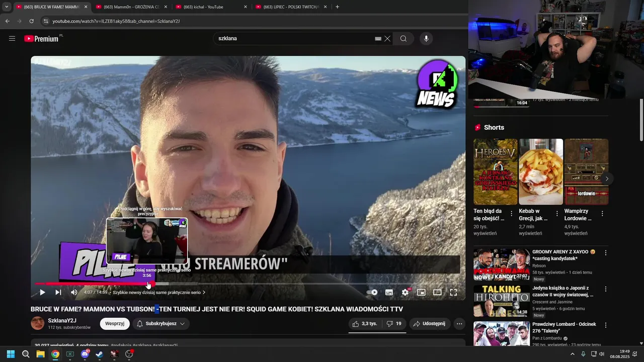This screenshot has width=644, height=362.
Task: Open SzklanaY2J channel name link
Action: (x=62, y=321)
